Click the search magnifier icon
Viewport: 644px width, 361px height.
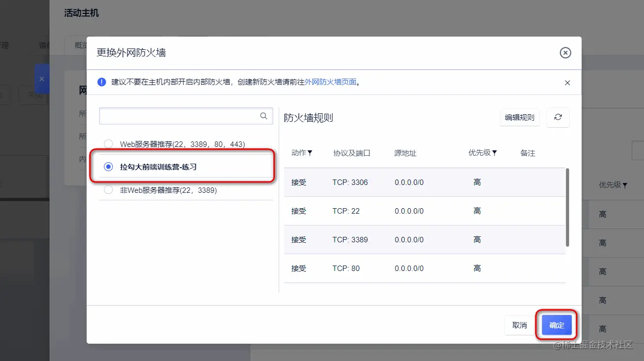[264, 116]
